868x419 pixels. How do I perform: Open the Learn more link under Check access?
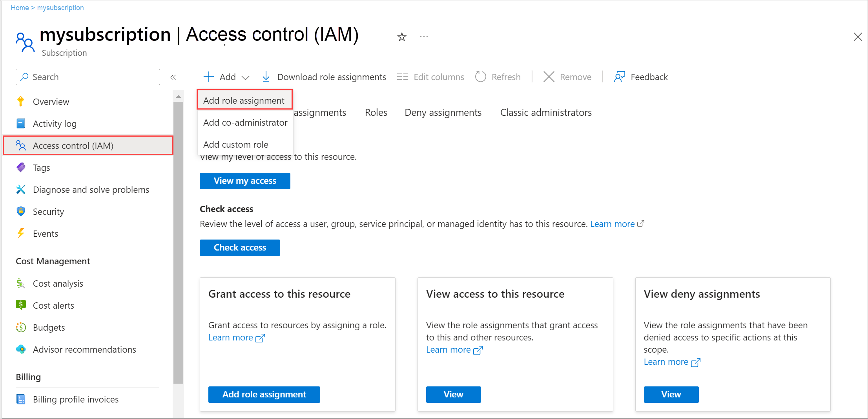(x=612, y=223)
